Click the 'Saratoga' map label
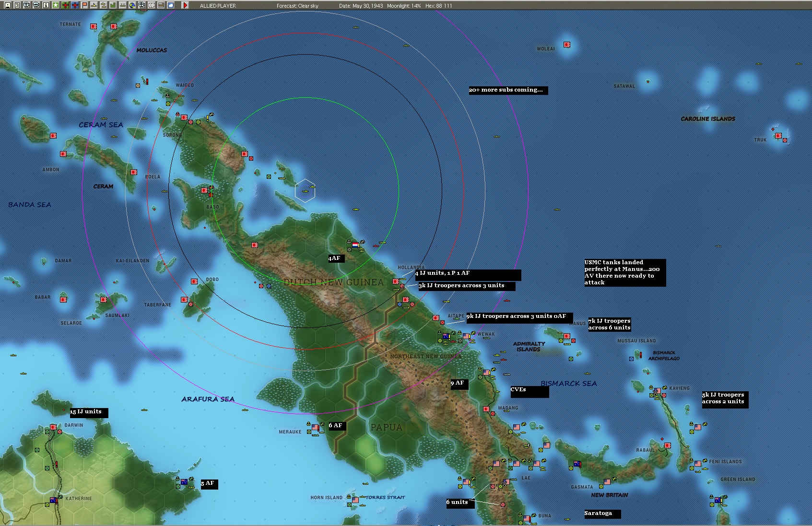The width and height of the screenshot is (812, 526). pyautogui.click(x=602, y=514)
